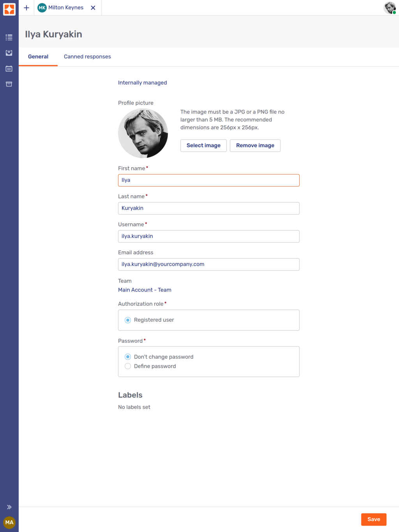
Task: Click inside the Email address field
Action: tap(208, 264)
